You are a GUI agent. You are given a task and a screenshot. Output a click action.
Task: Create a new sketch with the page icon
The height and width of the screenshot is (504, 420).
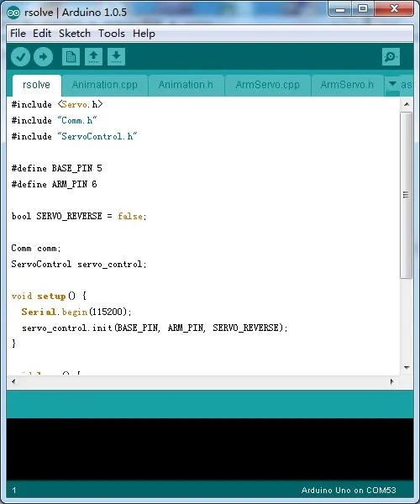(71, 57)
